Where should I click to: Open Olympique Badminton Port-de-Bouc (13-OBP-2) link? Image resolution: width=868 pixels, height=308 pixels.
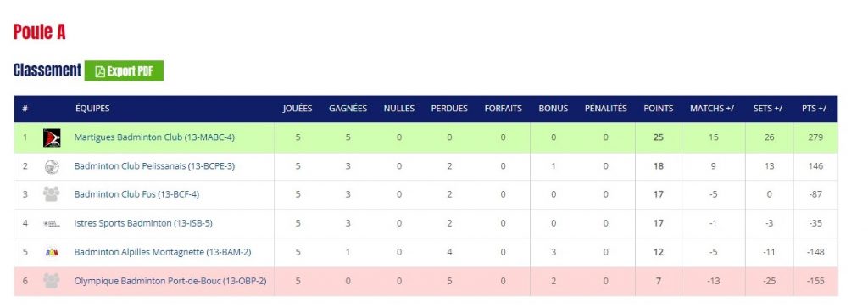(x=170, y=281)
